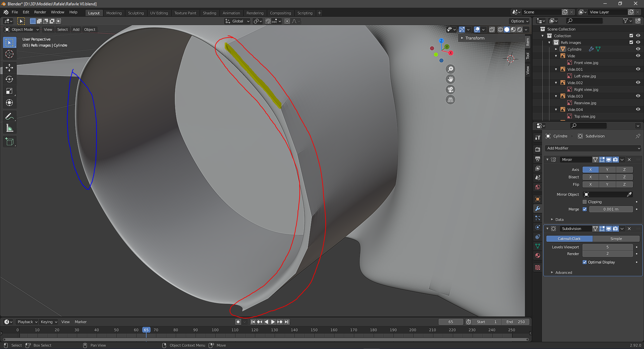Open the Object Mode dropdown

[22, 30]
